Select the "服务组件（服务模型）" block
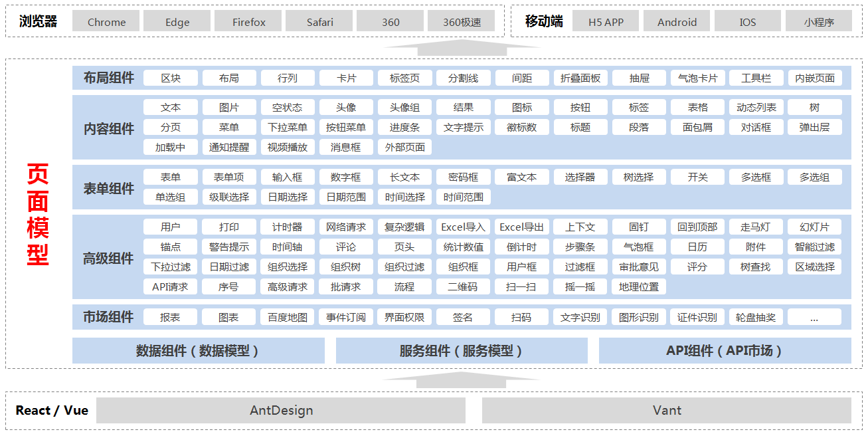The height and width of the screenshot is (436, 868). (x=462, y=350)
